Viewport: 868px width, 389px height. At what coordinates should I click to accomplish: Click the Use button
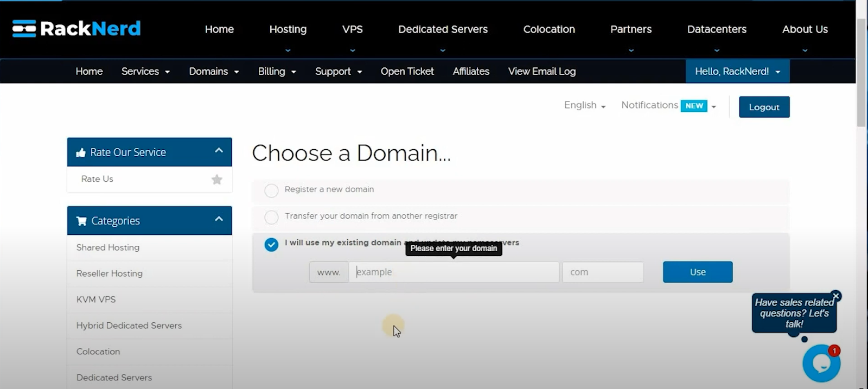click(x=698, y=272)
